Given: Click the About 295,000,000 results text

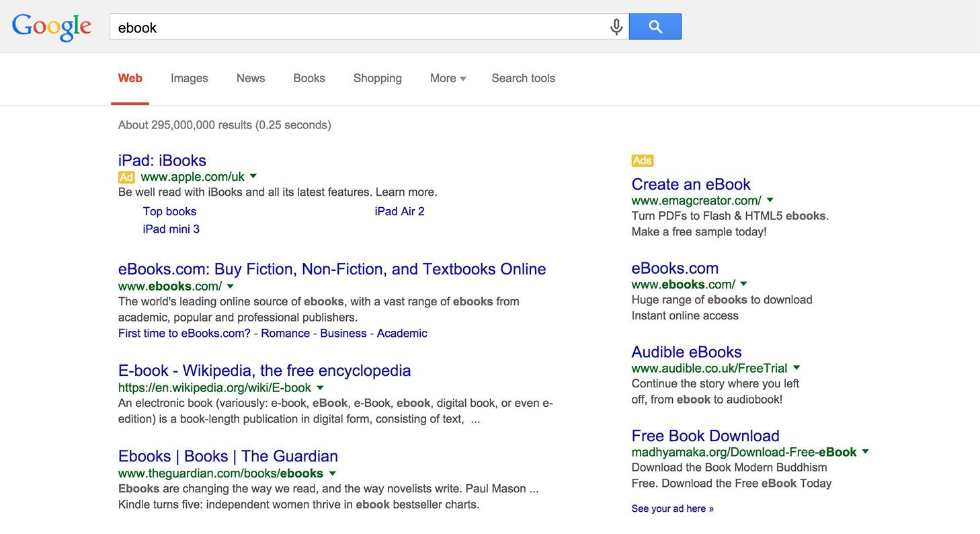Looking at the screenshot, I should [x=224, y=125].
